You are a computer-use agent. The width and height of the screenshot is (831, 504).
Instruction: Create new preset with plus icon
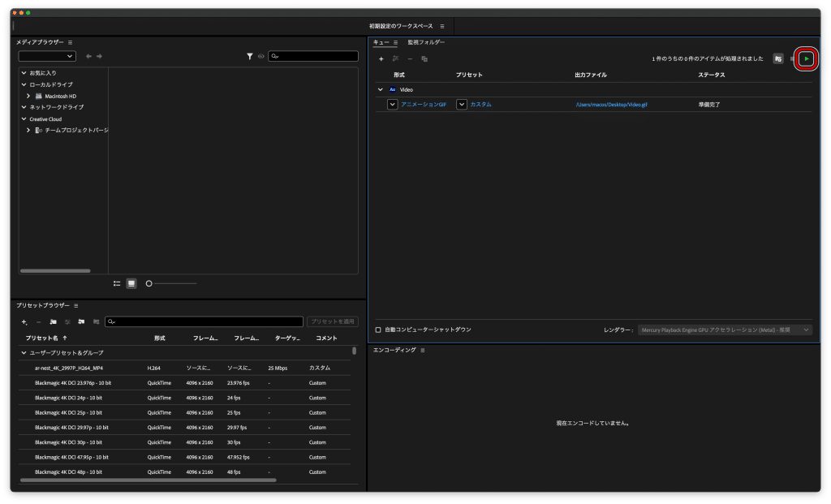pos(24,321)
